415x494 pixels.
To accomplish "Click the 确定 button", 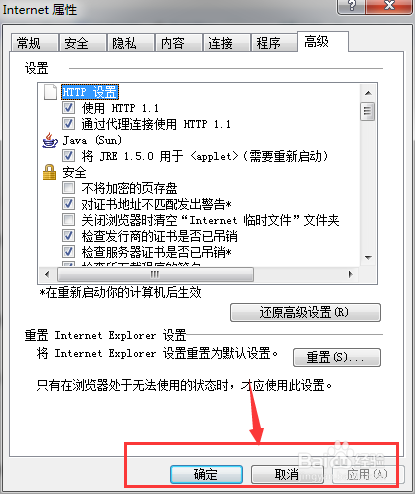I will click(x=206, y=474).
